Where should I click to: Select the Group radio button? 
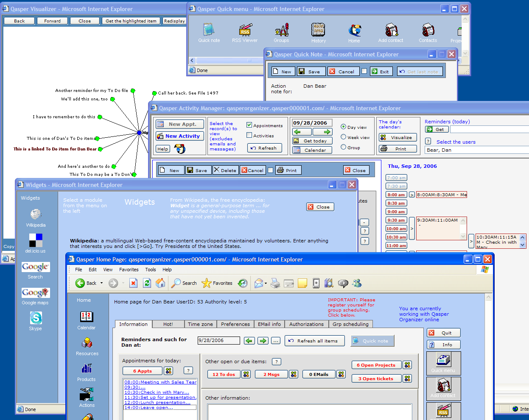click(344, 147)
